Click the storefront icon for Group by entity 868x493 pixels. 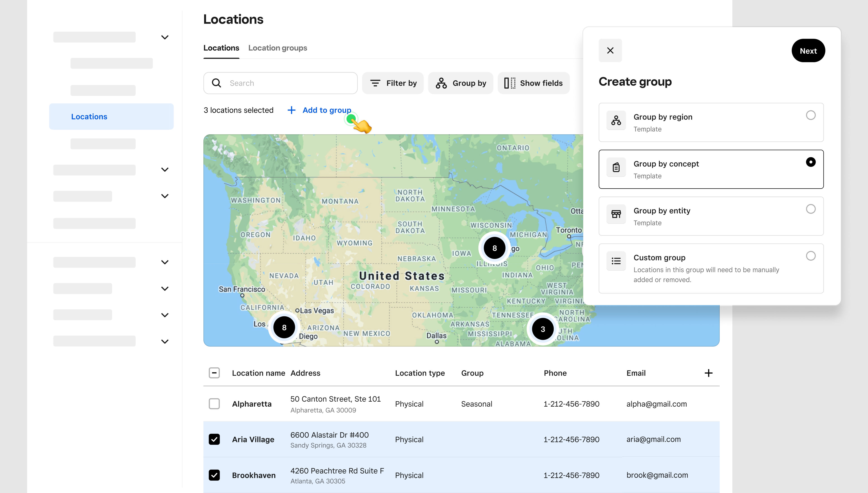[x=616, y=214]
